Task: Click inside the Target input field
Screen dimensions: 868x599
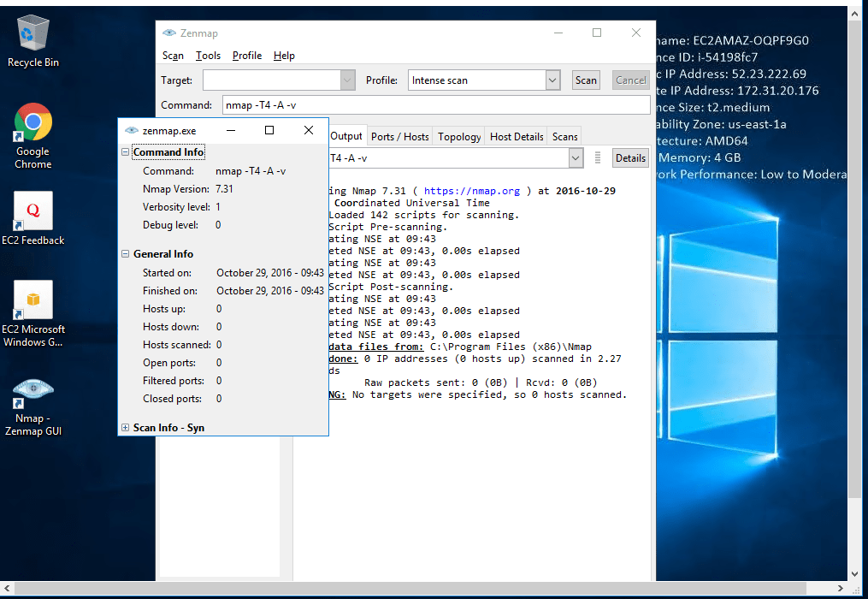Action: 272,80
